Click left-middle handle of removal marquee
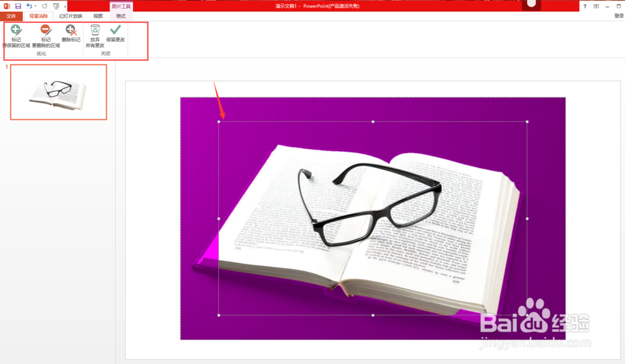The image size is (625, 364). [219, 219]
